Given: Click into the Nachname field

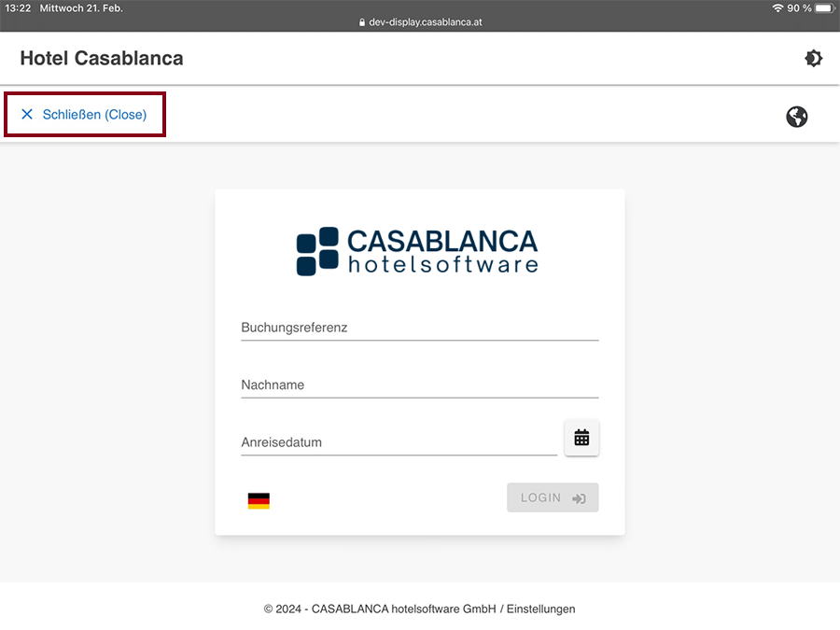Looking at the screenshot, I should [419, 385].
